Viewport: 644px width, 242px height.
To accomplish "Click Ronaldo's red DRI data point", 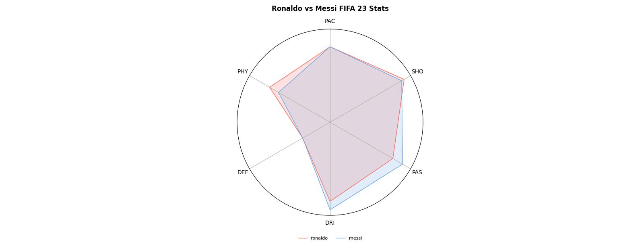I will (x=330, y=201).
